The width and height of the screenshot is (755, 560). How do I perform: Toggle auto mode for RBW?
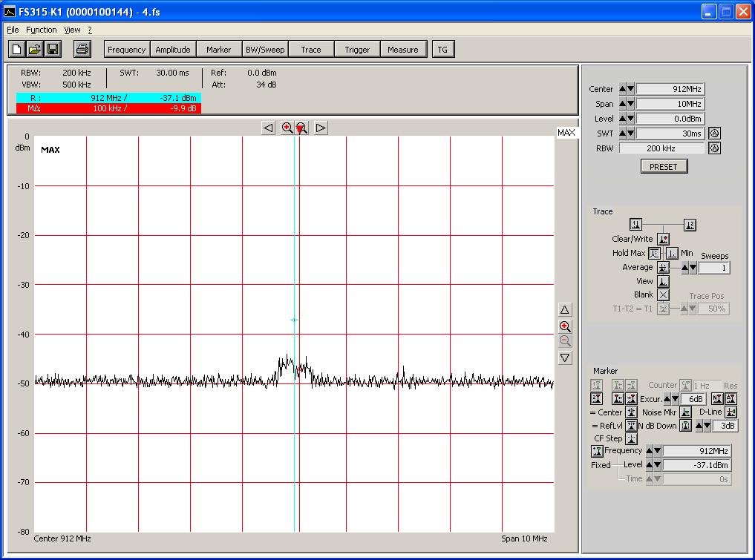pyautogui.click(x=714, y=148)
